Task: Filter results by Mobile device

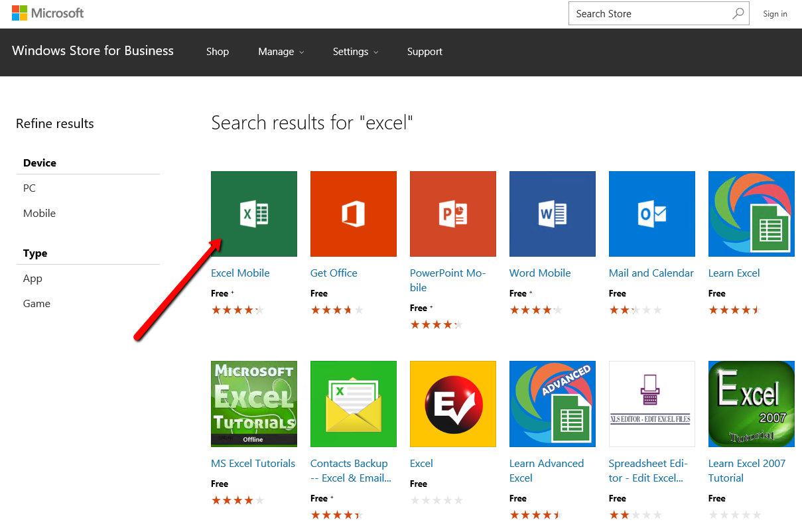Action: click(39, 214)
